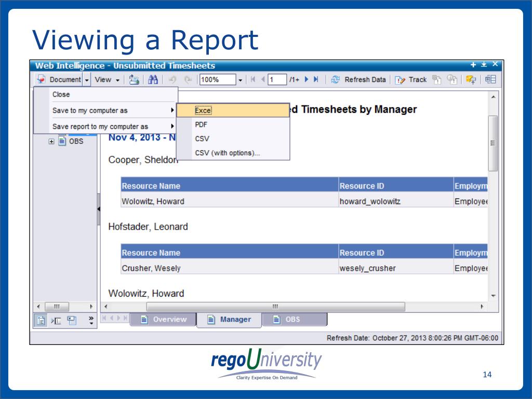Expand more panel options chevron
The image size is (532, 399).
click(x=91, y=320)
